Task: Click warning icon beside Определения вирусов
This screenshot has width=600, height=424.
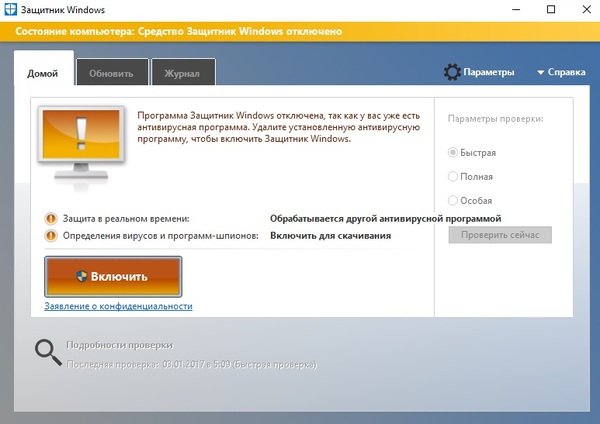Action: (x=51, y=236)
